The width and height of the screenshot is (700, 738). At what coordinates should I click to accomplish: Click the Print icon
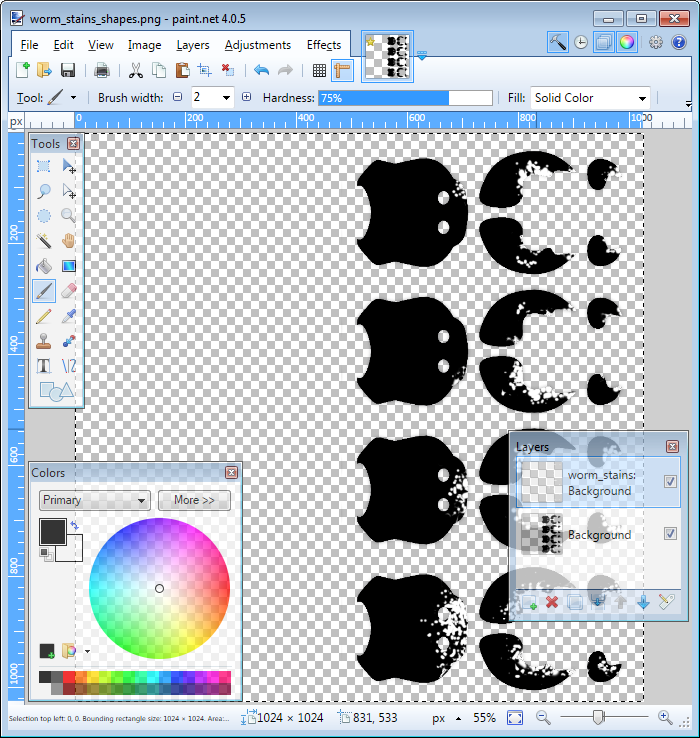102,70
